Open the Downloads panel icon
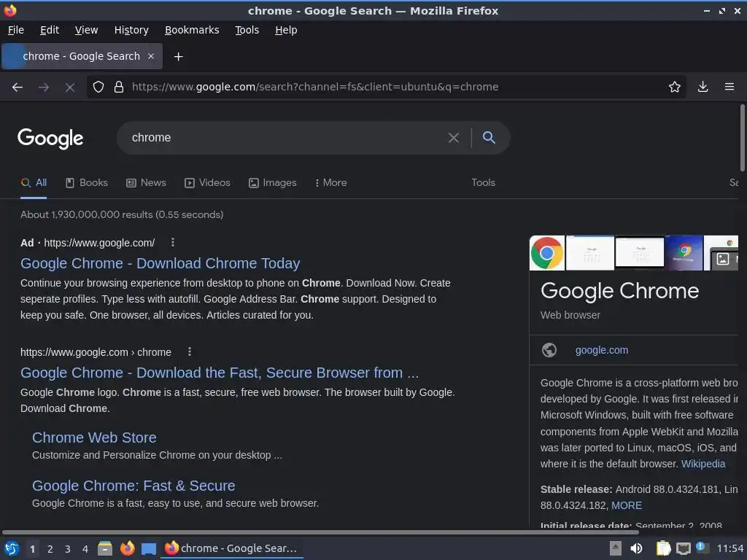This screenshot has height=560, width=747. click(703, 87)
